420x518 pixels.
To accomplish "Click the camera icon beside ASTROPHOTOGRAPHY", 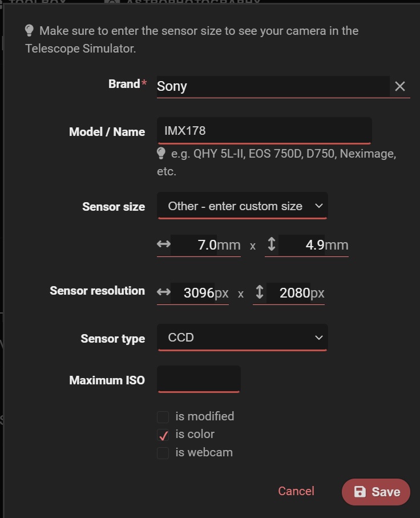I will pos(112,3).
